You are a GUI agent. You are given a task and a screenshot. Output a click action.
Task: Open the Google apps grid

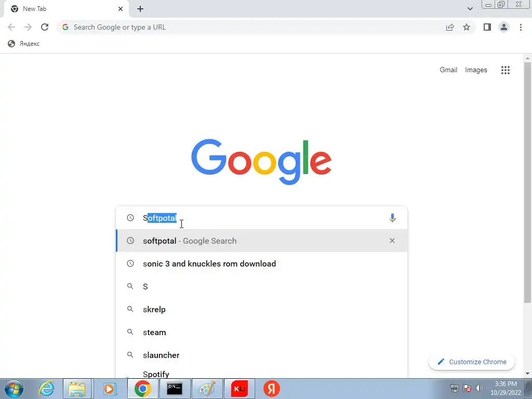click(x=505, y=70)
